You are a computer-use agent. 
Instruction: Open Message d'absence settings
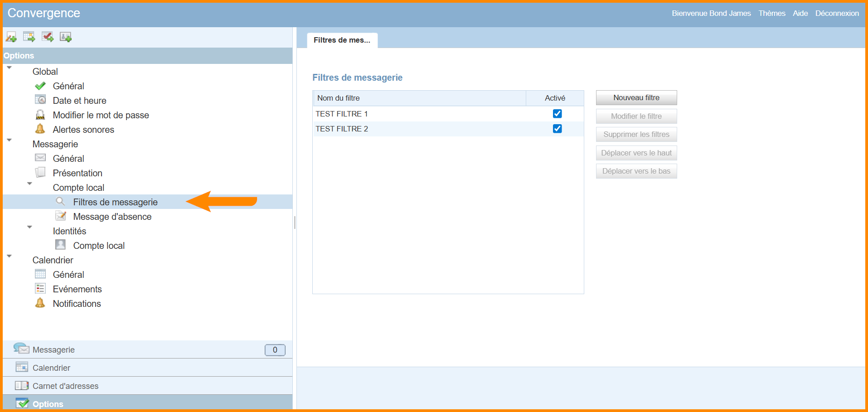coord(112,217)
